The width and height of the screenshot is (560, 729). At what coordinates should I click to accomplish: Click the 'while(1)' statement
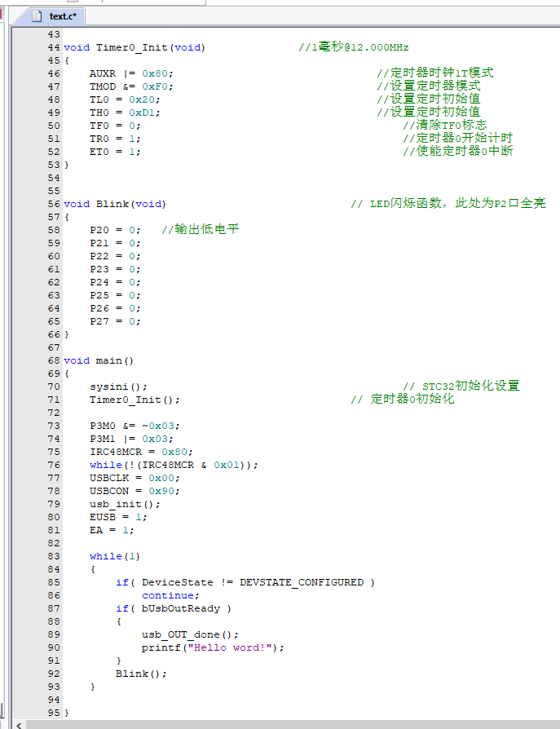pos(115,556)
